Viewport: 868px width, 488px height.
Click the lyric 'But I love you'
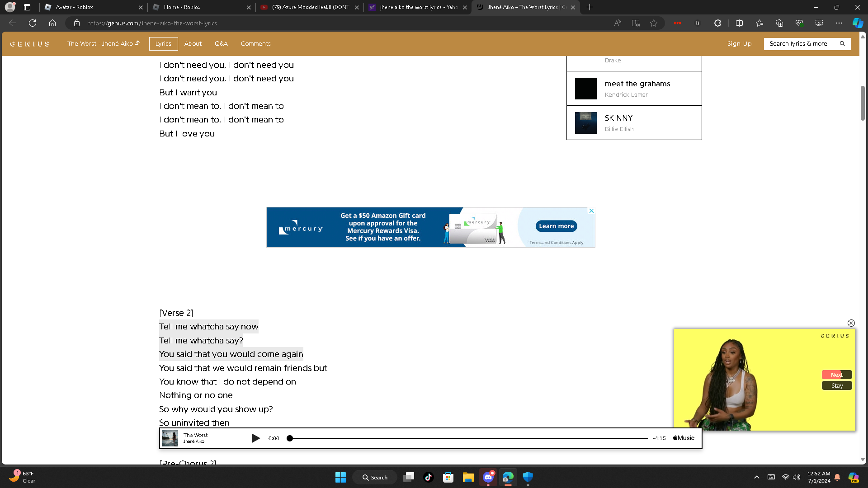click(x=187, y=134)
